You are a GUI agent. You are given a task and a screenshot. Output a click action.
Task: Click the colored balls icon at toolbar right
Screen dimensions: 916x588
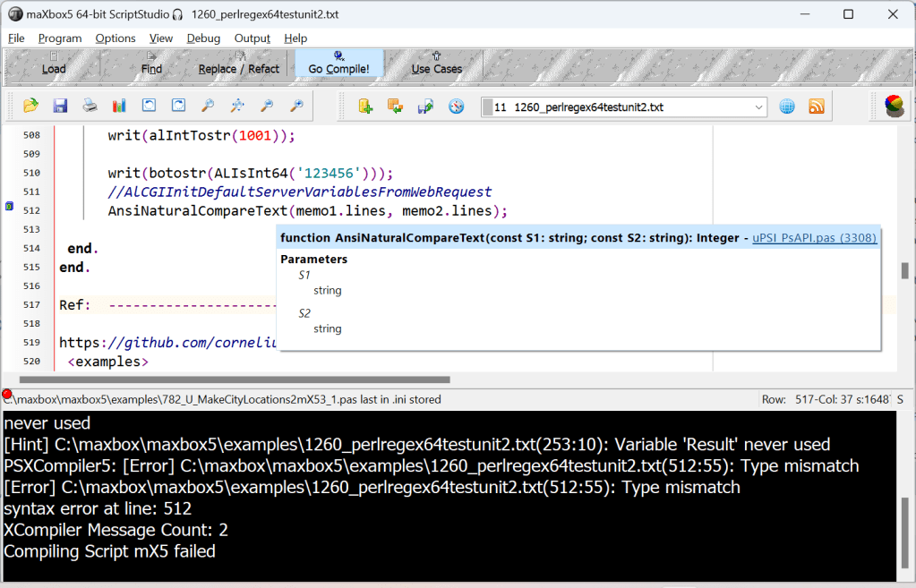[x=894, y=106]
